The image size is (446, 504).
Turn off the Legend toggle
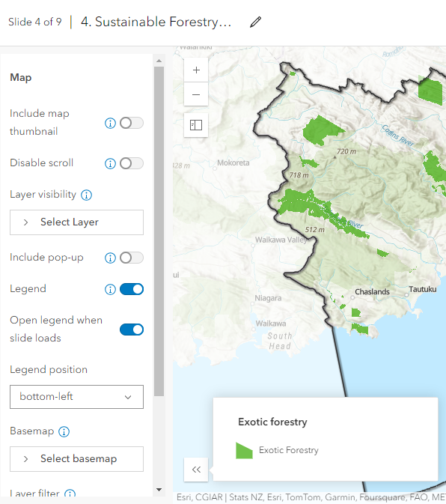[132, 289]
